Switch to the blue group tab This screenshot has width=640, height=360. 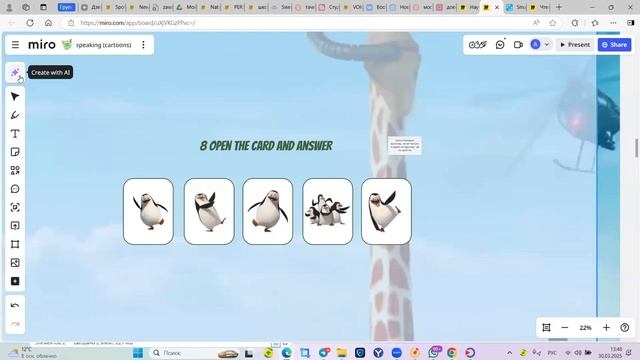pos(66,7)
